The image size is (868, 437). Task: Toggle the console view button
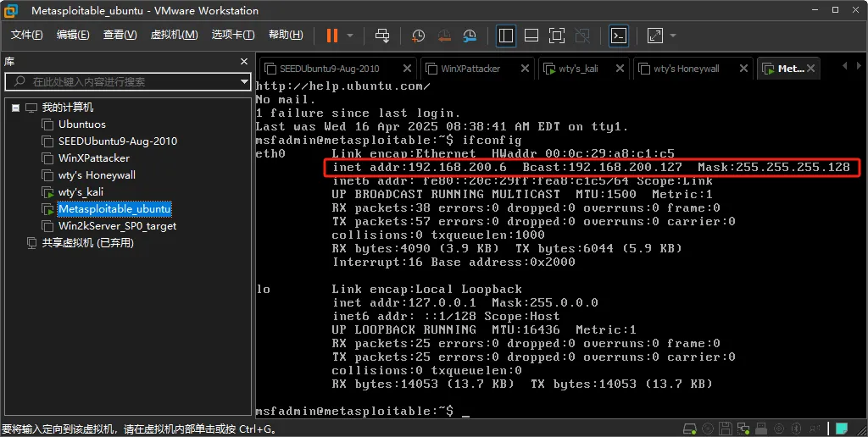coord(619,36)
